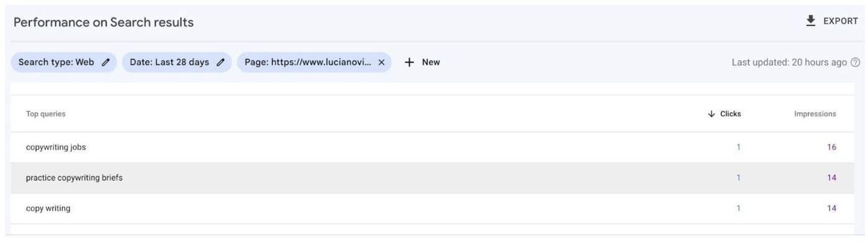Select the copywriting jobs query row
This screenshot has height=244, width=868.
432,147
